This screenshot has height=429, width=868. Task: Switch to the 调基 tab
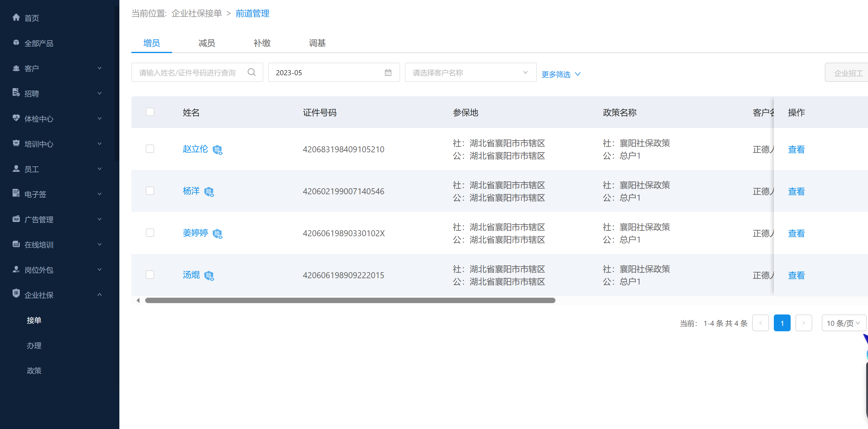pos(317,43)
